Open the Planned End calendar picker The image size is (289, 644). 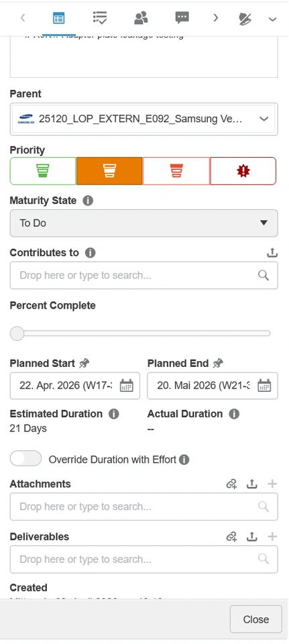point(264,386)
